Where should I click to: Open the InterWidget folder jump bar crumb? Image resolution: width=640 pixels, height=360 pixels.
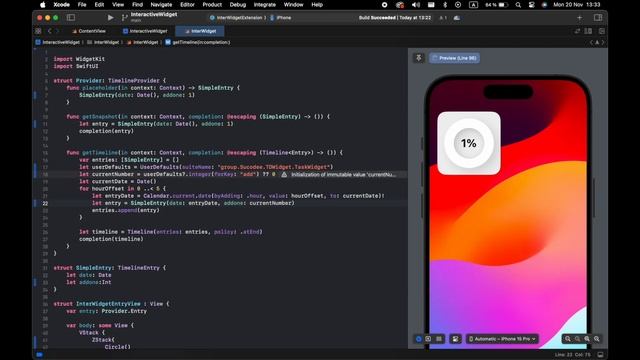[103, 42]
